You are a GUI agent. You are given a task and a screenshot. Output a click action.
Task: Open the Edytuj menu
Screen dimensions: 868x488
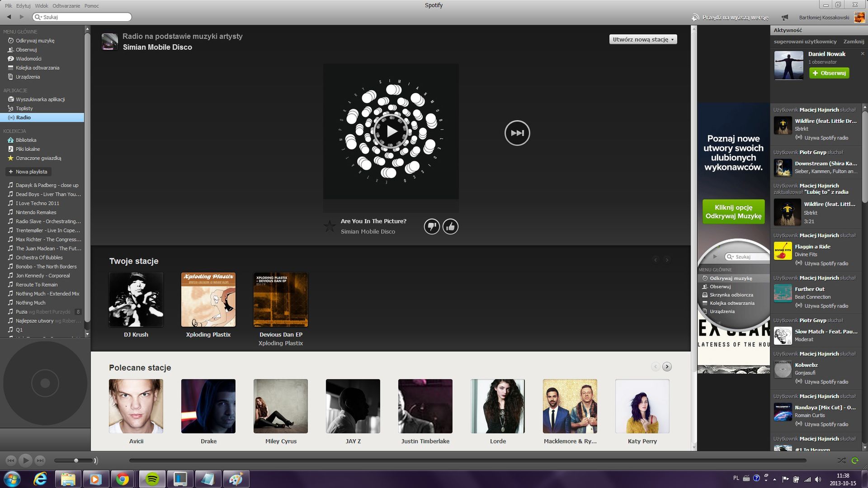click(24, 5)
